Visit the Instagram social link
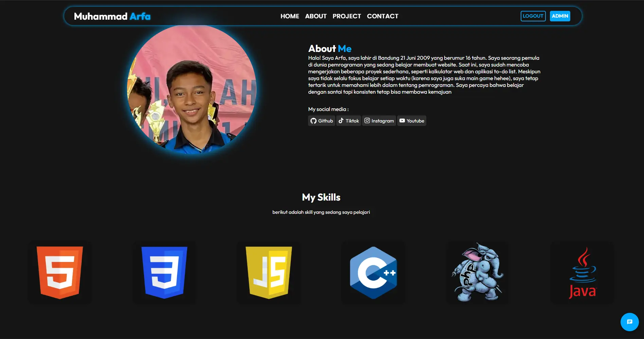The image size is (644, 339). [x=379, y=121]
